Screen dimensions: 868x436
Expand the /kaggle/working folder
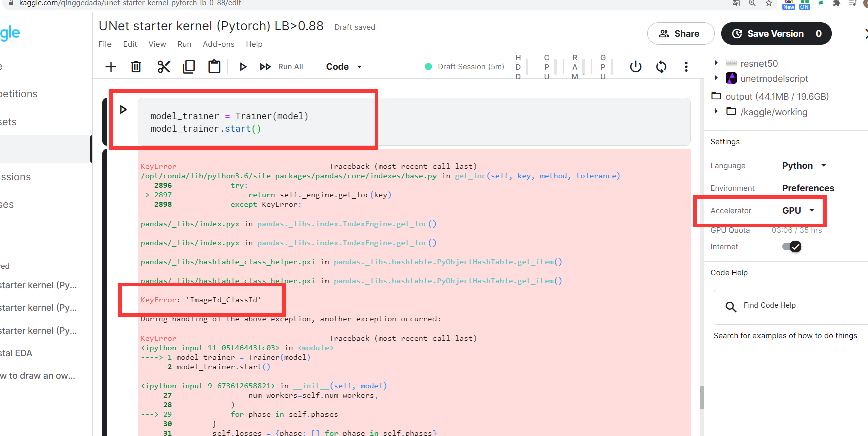(716, 111)
